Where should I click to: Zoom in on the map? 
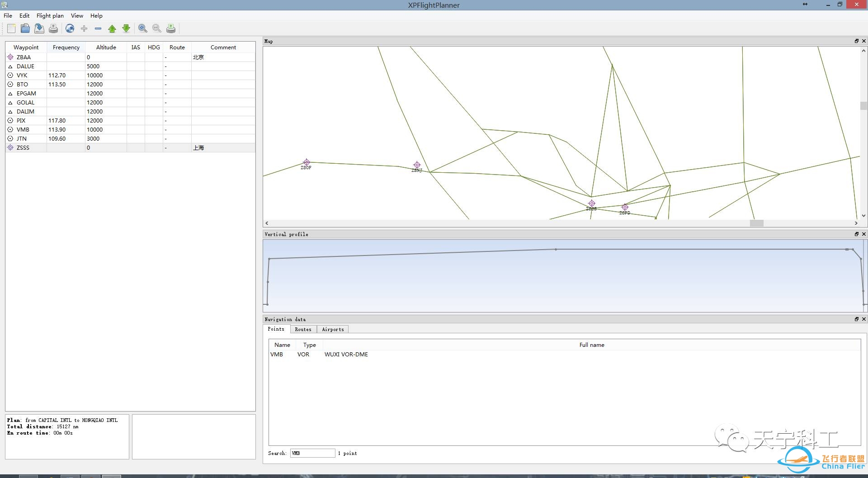[x=143, y=28]
